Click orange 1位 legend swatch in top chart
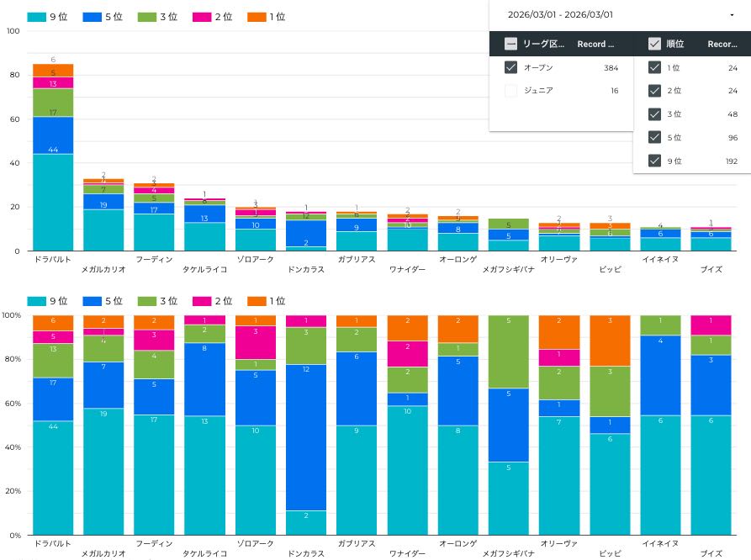The height and width of the screenshot is (560, 751). click(x=256, y=16)
